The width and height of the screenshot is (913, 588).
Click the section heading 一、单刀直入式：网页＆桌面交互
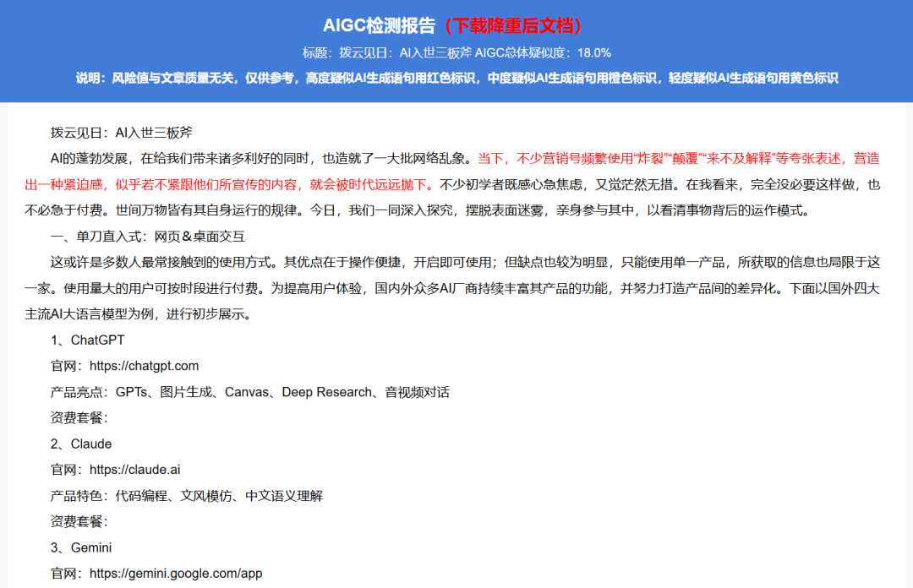pos(148,236)
